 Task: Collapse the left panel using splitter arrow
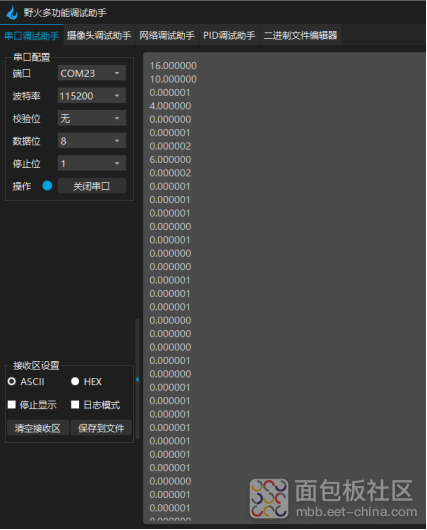tap(137, 380)
